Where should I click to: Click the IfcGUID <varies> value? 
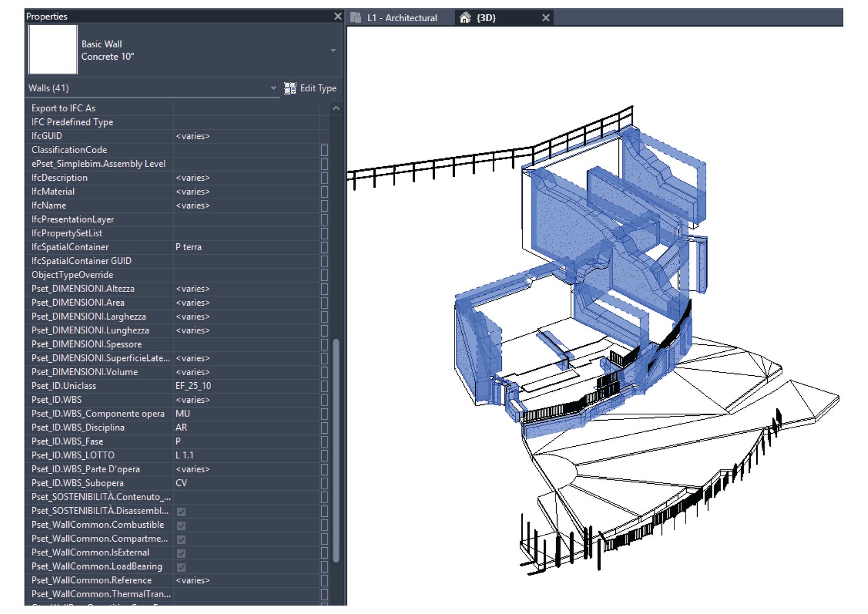tap(193, 136)
